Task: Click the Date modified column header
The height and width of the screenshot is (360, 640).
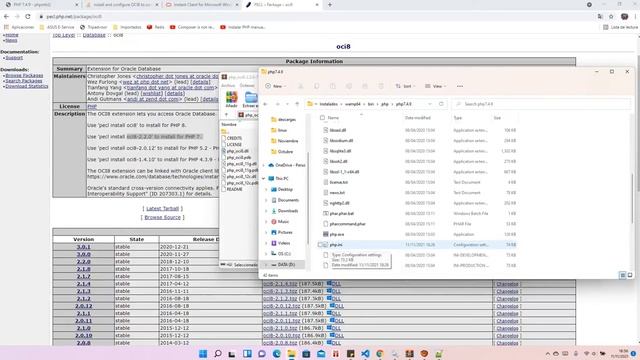Action: (x=418, y=118)
